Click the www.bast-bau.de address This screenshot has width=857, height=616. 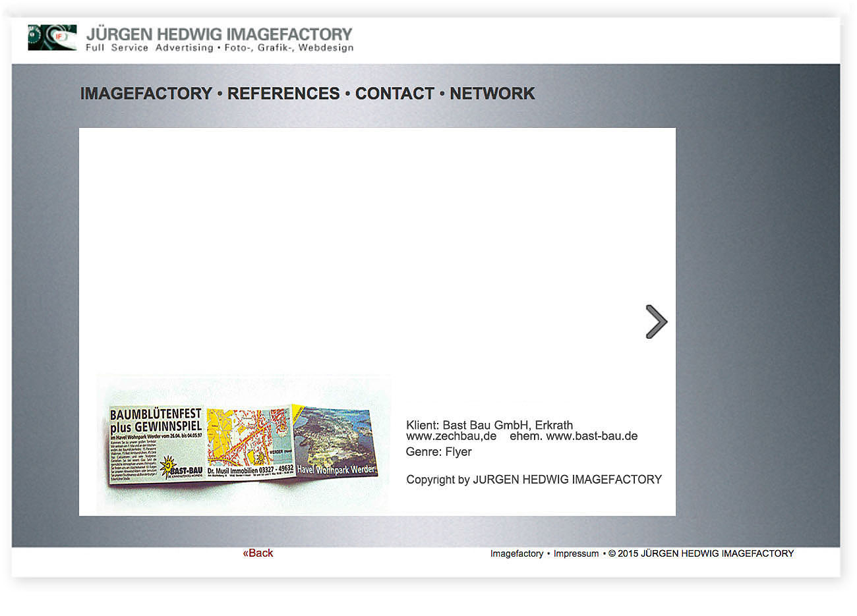pos(591,436)
